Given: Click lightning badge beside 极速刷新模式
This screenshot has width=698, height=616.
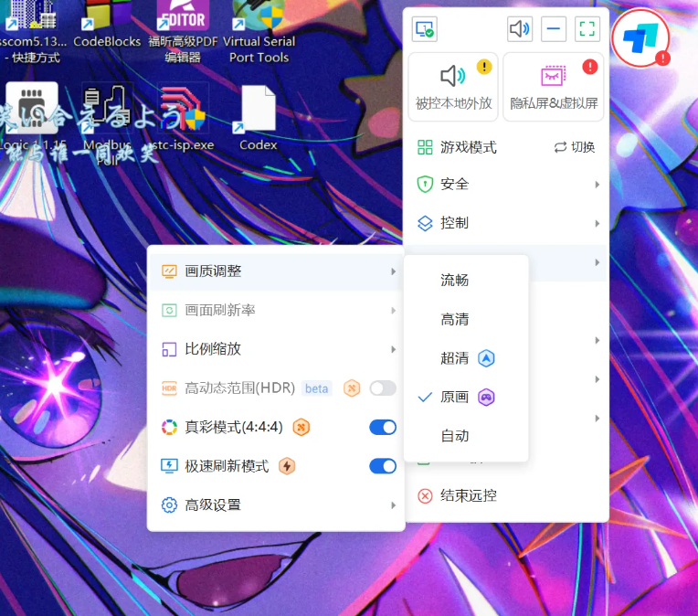Looking at the screenshot, I should (x=287, y=466).
